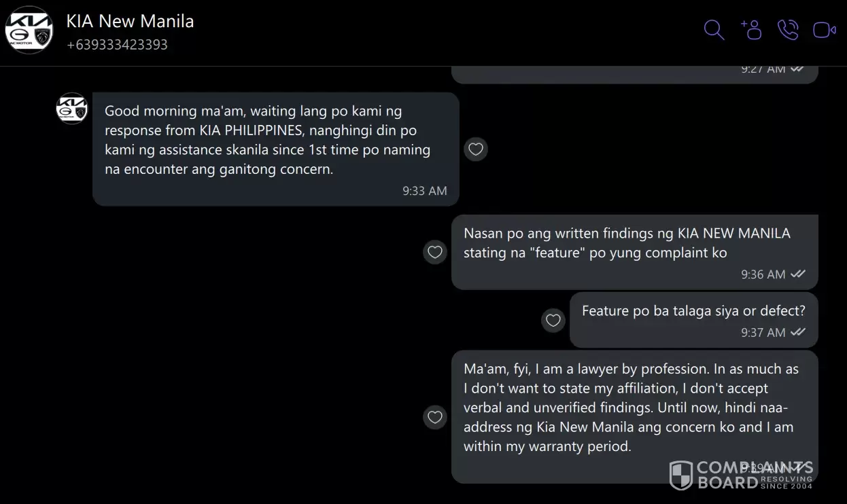
Task: Like the 'I am a lawyer' message
Action: [435, 416]
